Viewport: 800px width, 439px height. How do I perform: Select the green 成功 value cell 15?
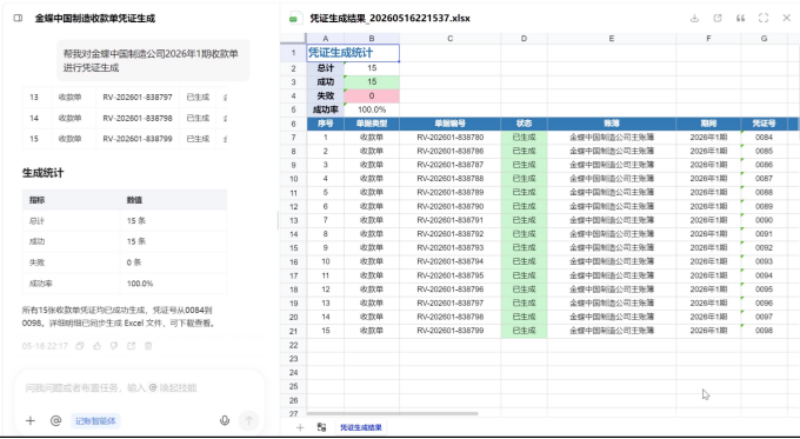(372, 82)
